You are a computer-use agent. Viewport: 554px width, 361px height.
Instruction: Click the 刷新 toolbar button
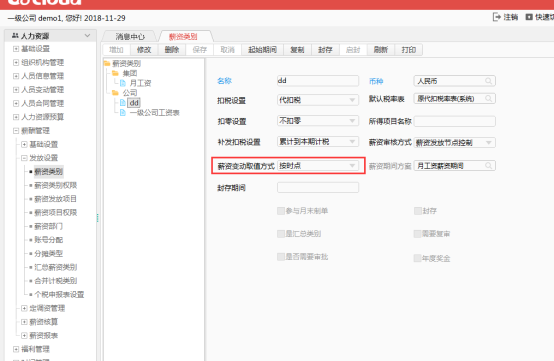tap(381, 50)
